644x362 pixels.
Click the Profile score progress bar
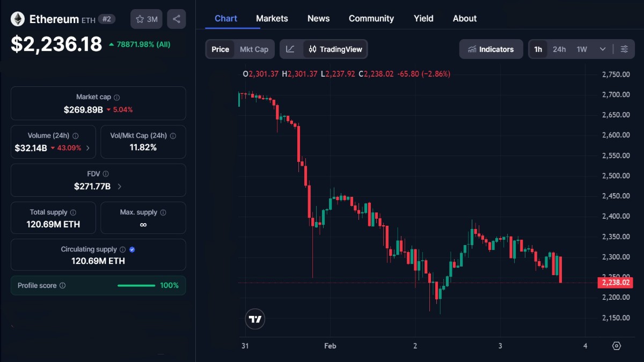(136, 285)
